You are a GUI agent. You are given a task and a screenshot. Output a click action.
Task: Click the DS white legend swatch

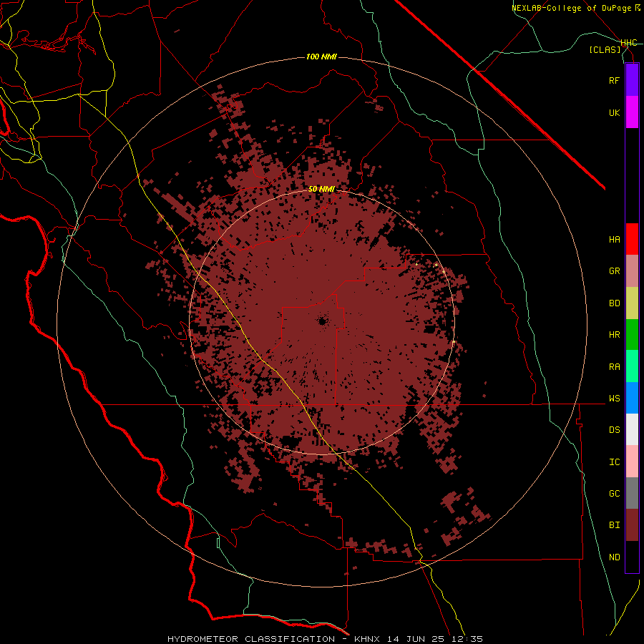click(x=632, y=429)
